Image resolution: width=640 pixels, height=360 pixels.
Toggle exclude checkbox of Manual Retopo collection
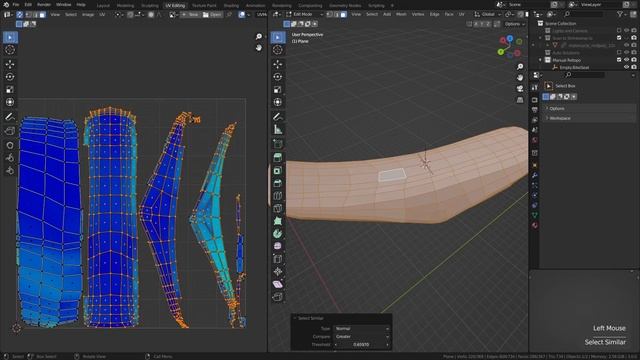pos(619,60)
